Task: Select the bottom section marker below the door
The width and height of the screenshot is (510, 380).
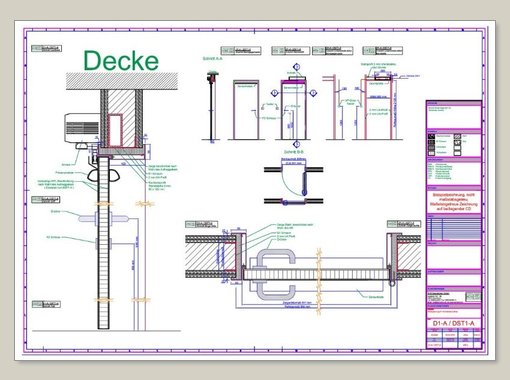Action: click(x=297, y=144)
